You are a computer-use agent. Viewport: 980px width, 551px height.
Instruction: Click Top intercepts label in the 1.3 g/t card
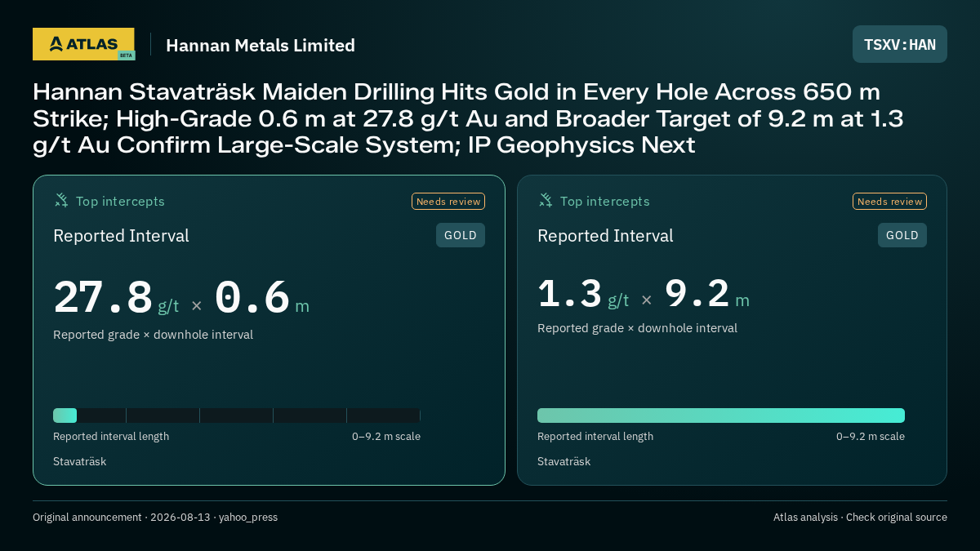click(604, 201)
